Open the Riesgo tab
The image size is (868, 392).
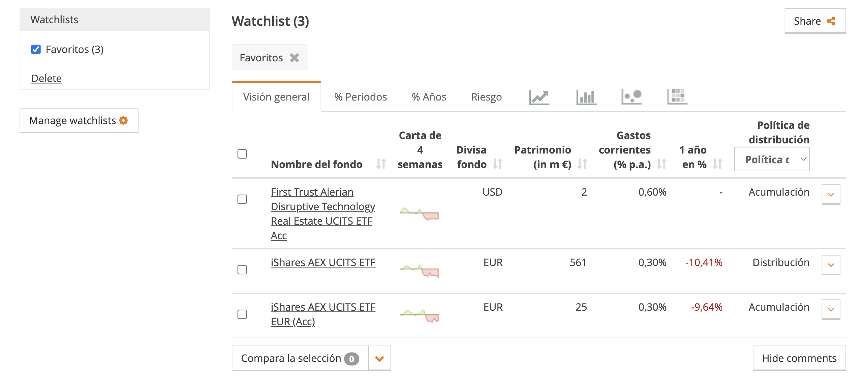pyautogui.click(x=486, y=97)
